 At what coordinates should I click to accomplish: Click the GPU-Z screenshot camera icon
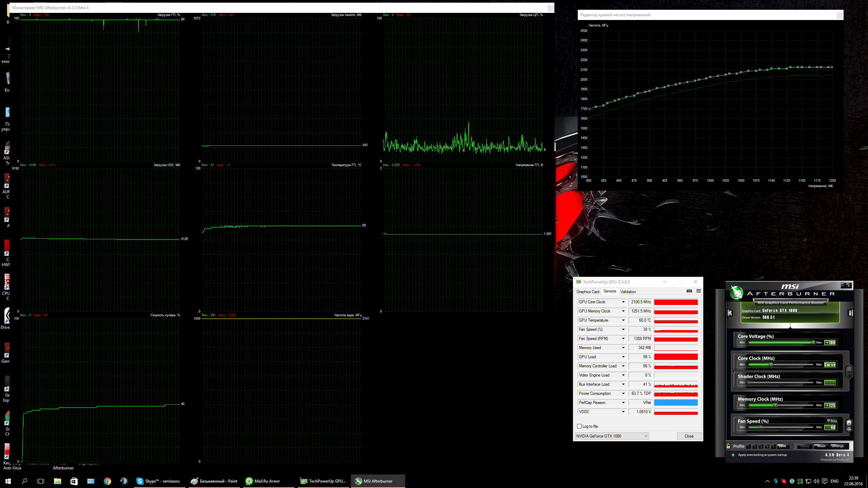pos(689,291)
